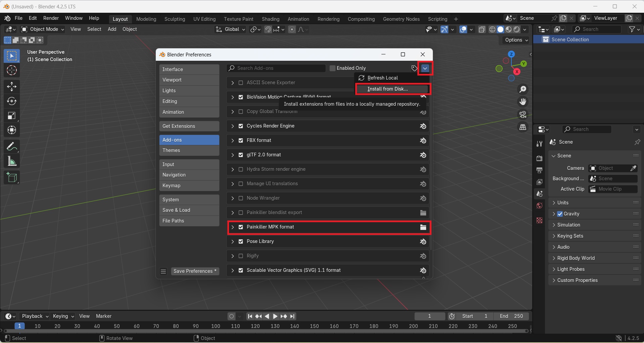Open the File Paths preferences section
The width and height of the screenshot is (644, 343).
(x=189, y=221)
